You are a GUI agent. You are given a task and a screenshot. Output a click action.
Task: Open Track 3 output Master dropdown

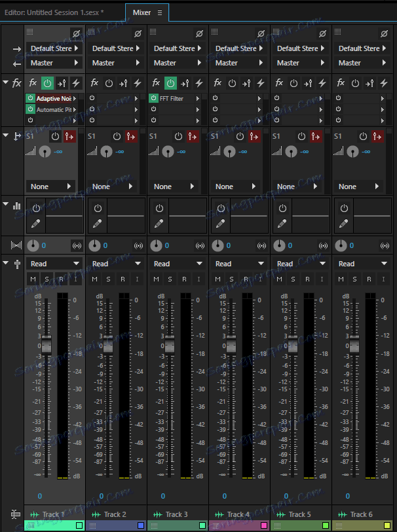(178, 63)
